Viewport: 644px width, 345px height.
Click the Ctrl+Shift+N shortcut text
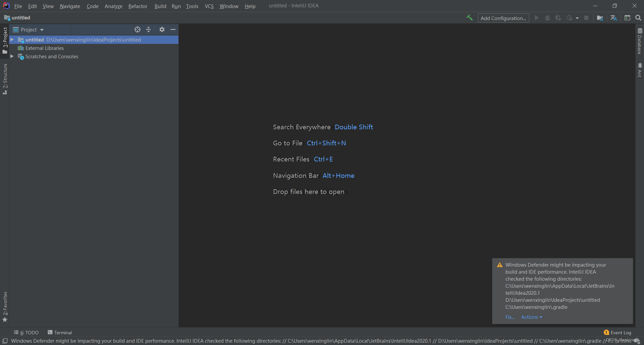coord(326,143)
